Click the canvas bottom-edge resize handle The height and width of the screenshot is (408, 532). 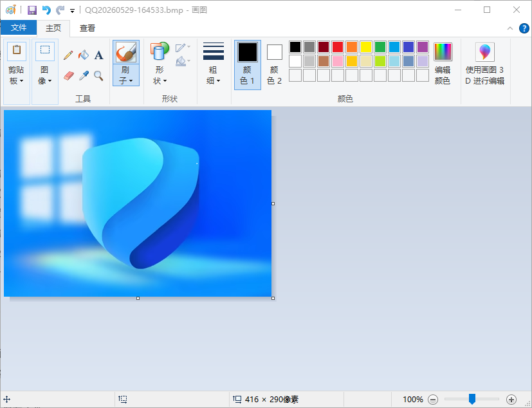[138, 299]
